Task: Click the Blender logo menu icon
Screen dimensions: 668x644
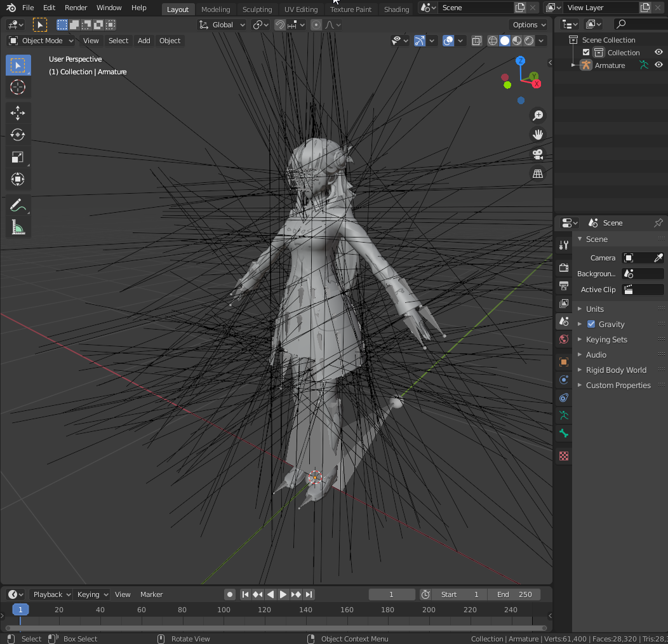Action: pos(11,8)
